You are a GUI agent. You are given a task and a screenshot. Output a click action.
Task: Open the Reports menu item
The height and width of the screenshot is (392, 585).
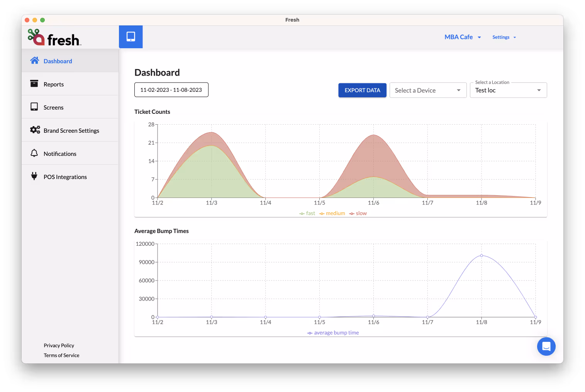tap(70, 84)
